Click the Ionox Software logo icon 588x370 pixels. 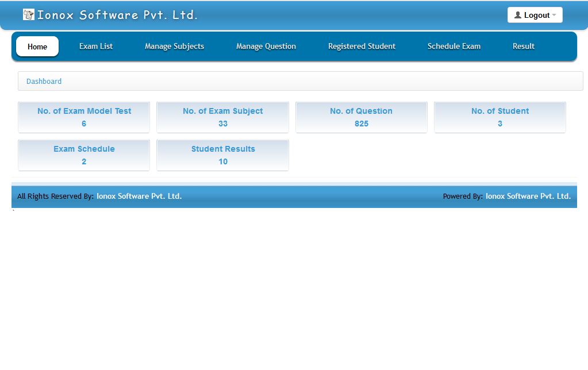click(28, 14)
